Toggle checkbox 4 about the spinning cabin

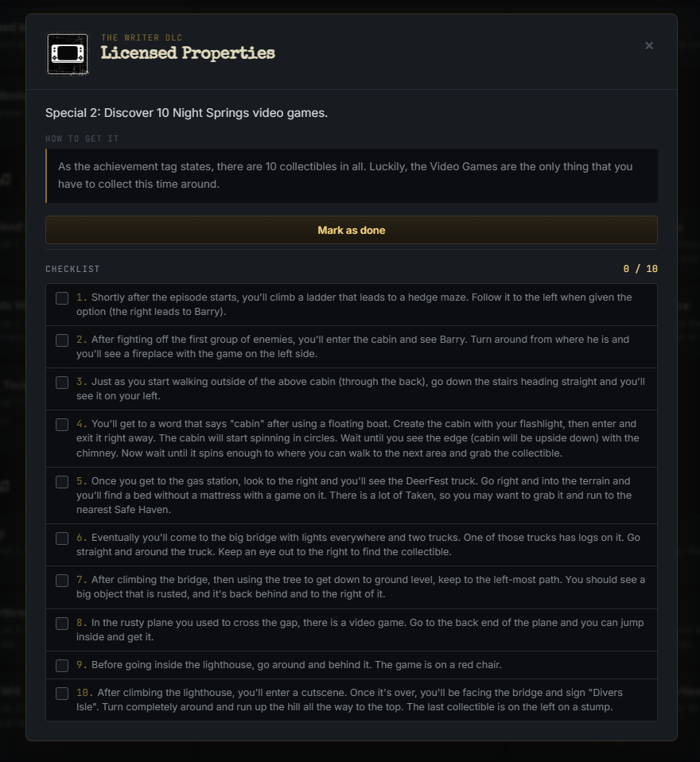coord(62,425)
